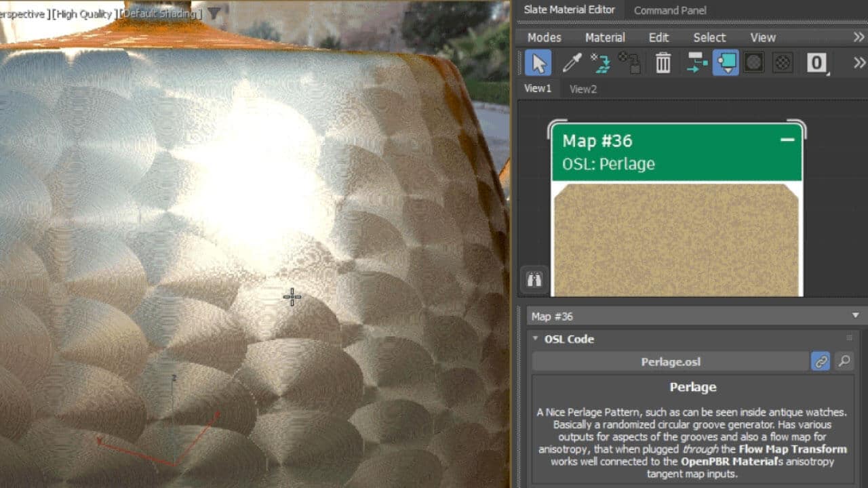Open the Material menu

pos(605,37)
